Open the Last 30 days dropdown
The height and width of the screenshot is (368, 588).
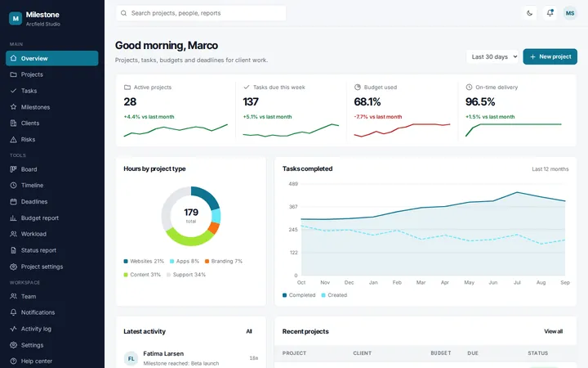(492, 56)
